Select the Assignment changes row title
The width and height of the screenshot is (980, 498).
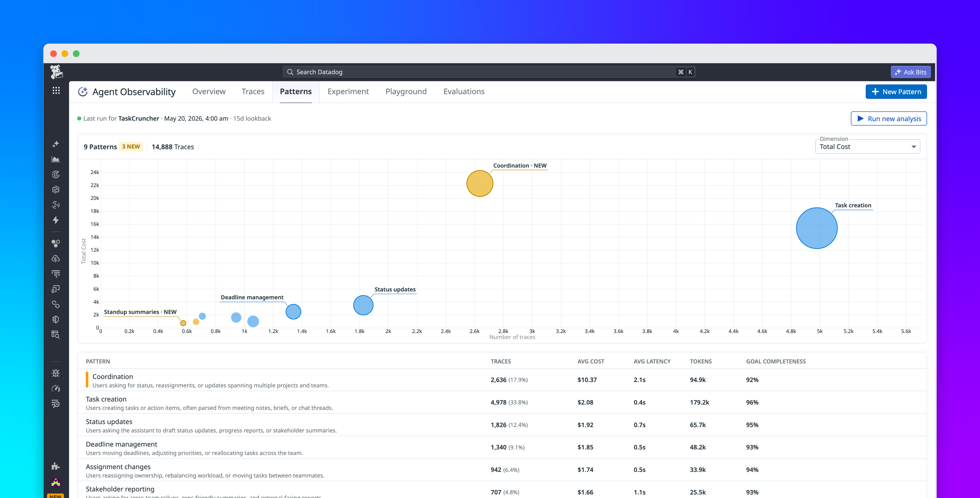(118, 467)
